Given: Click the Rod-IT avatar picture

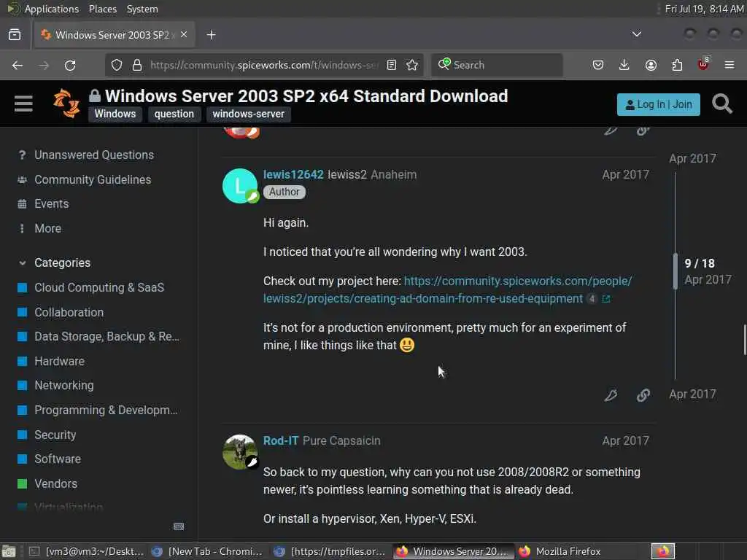Looking at the screenshot, I should (240, 451).
